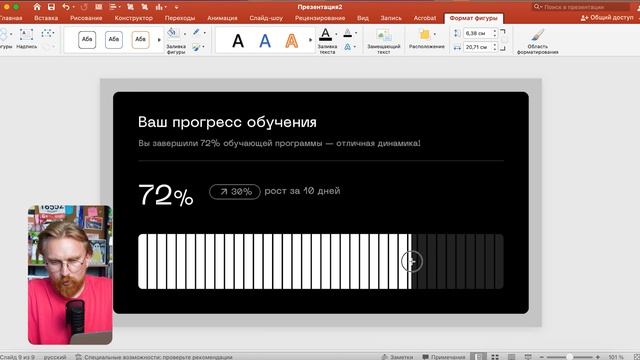
Task: Edit the shape height field 6,38 см
Action: pos(478,33)
